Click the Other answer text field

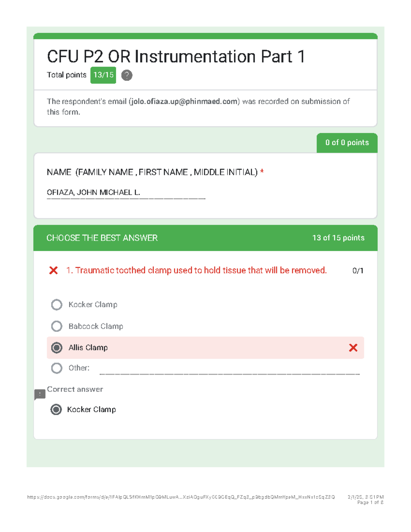pyautogui.click(x=229, y=369)
